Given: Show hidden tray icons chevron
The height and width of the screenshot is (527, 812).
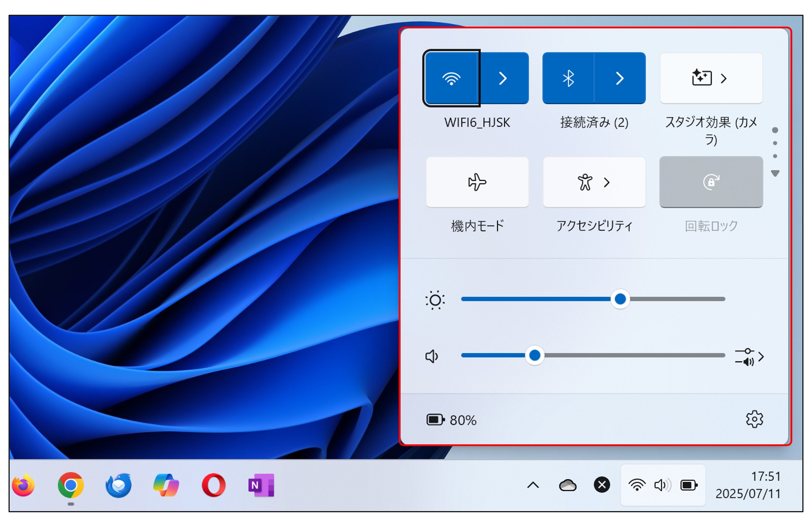Looking at the screenshot, I should pos(533,486).
